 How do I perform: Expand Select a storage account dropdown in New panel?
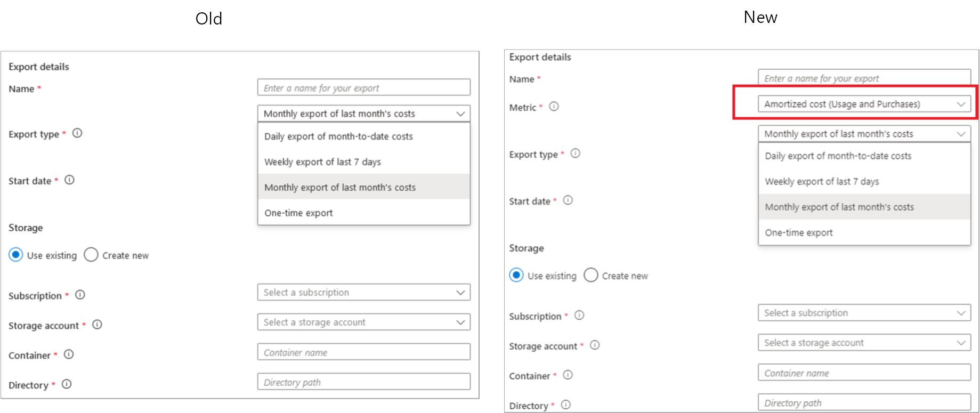coord(864,343)
